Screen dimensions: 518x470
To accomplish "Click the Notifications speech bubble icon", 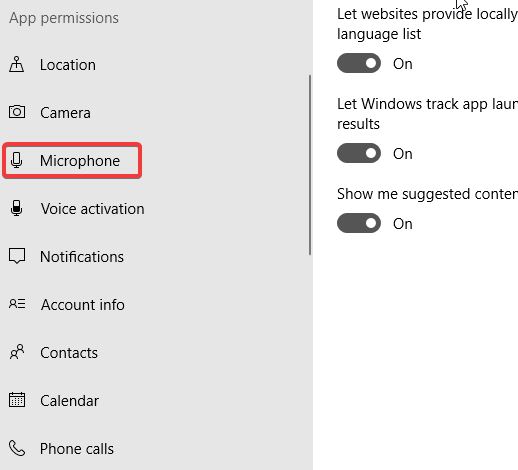I will click(x=17, y=256).
